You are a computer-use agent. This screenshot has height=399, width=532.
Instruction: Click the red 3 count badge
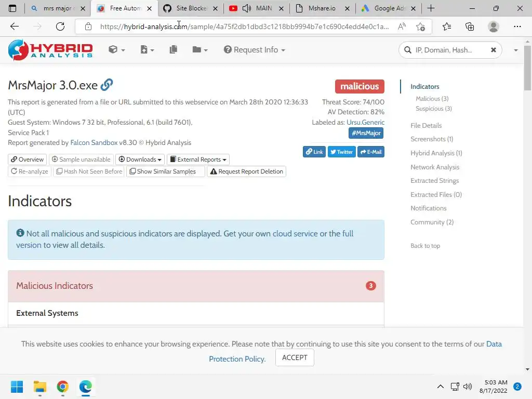pos(370,286)
